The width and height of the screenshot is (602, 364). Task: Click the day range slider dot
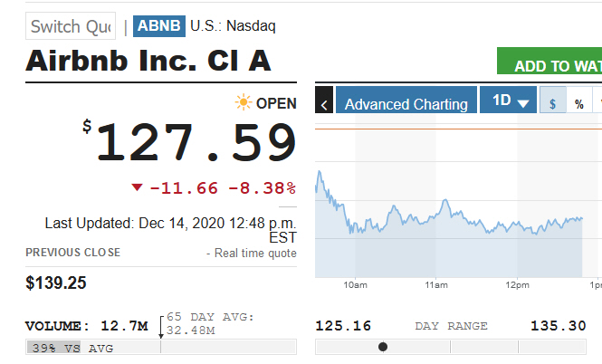(x=383, y=347)
